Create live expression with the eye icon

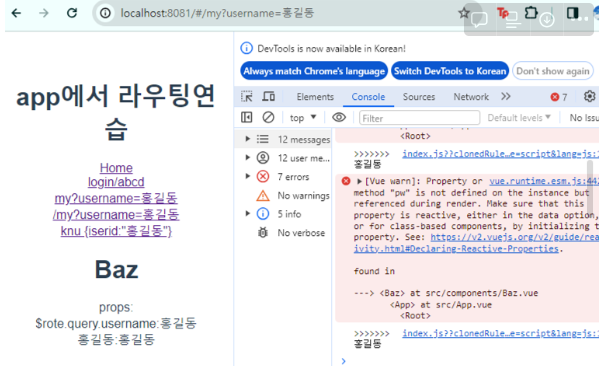coord(339,117)
